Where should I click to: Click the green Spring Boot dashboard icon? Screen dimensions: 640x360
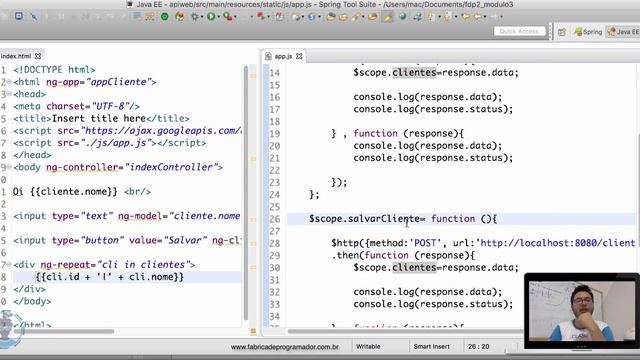[164, 17]
